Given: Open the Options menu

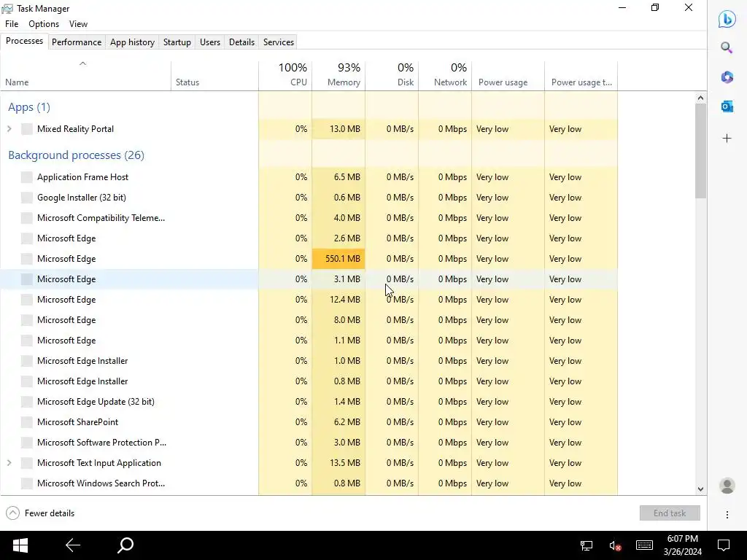Looking at the screenshot, I should 44,24.
